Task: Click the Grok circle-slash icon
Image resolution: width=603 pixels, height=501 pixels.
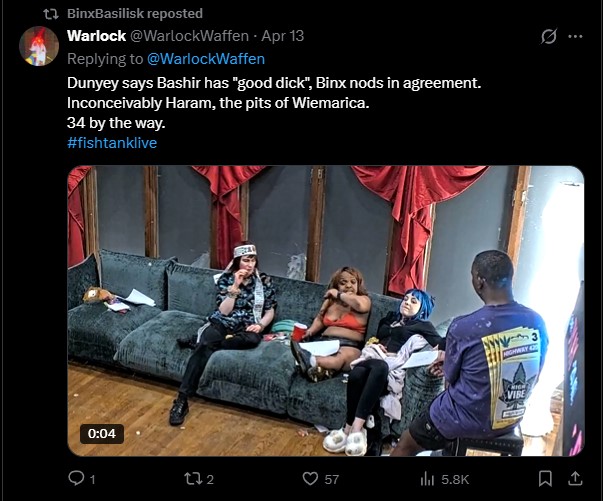Action: pos(548,37)
